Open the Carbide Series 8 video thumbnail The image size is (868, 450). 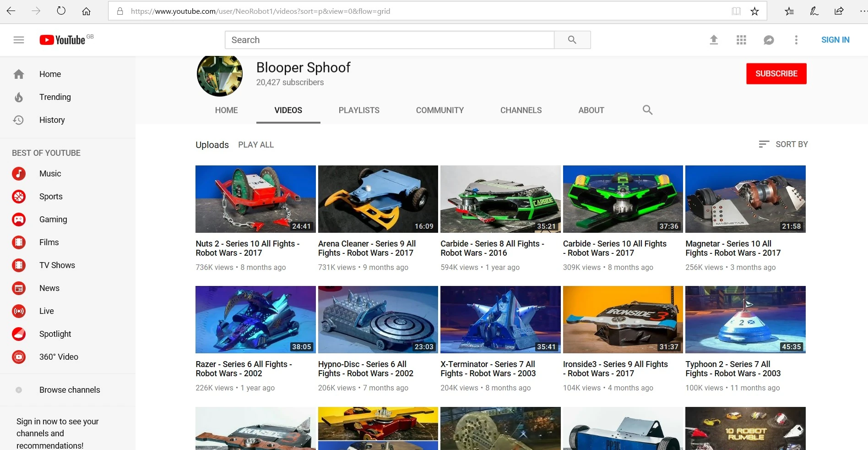pos(500,199)
